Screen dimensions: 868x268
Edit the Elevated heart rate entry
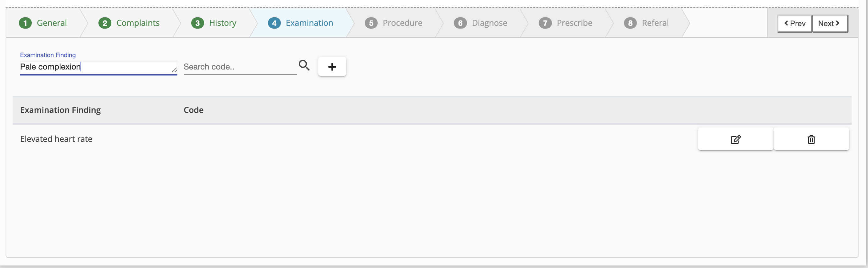tap(735, 139)
